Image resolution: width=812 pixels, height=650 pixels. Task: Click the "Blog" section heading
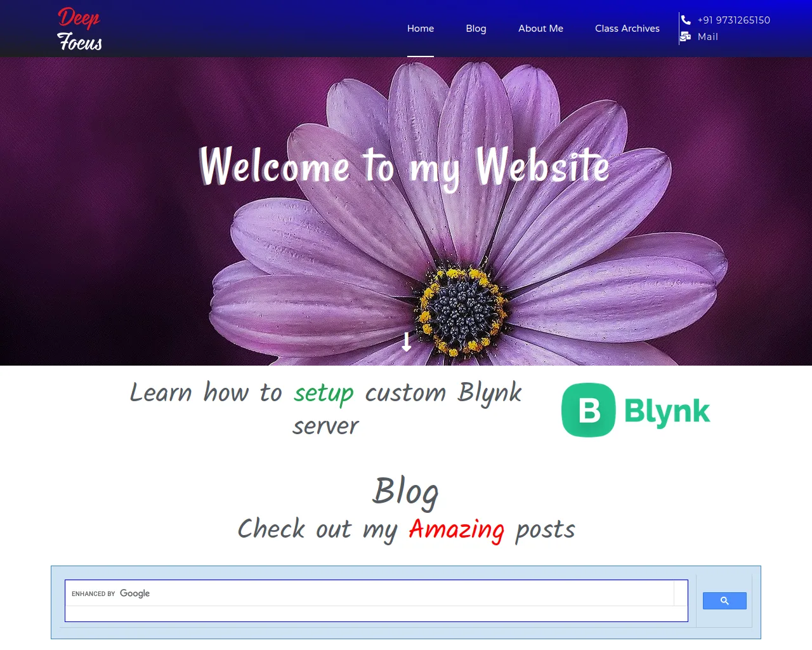(x=406, y=491)
